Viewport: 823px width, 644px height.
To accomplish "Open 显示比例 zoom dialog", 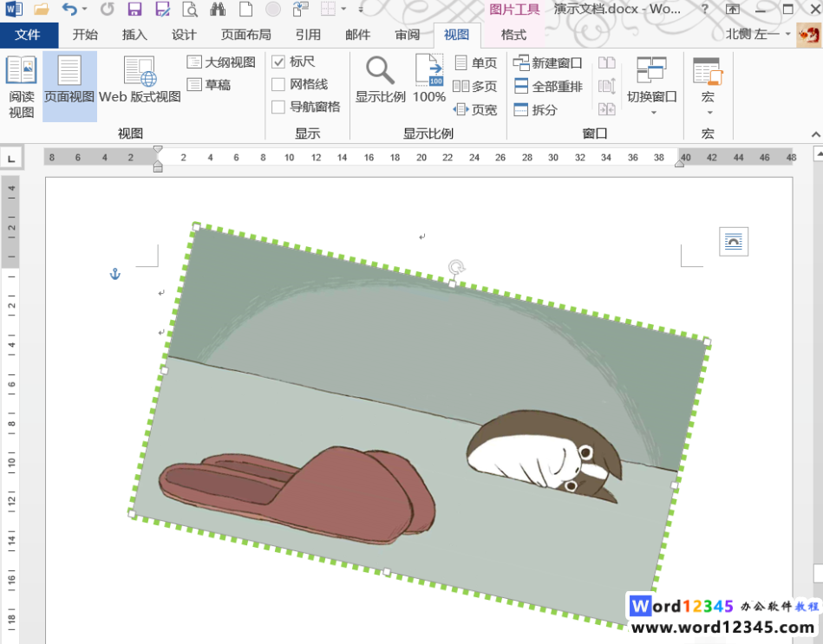I will [x=381, y=80].
